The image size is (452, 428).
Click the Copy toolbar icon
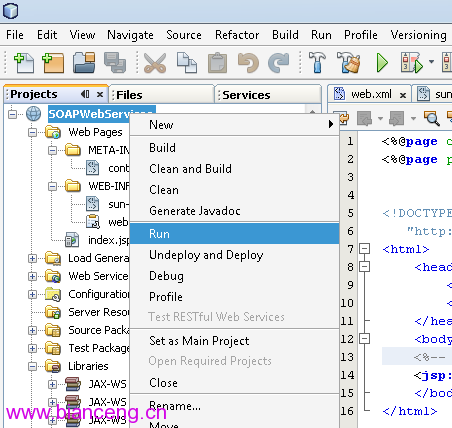[x=187, y=63]
